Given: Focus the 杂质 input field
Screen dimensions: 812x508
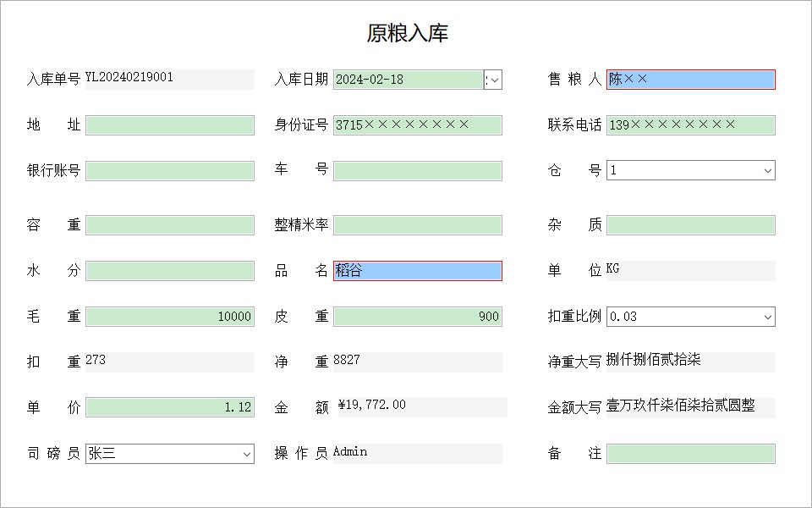Looking at the screenshot, I should (x=691, y=225).
